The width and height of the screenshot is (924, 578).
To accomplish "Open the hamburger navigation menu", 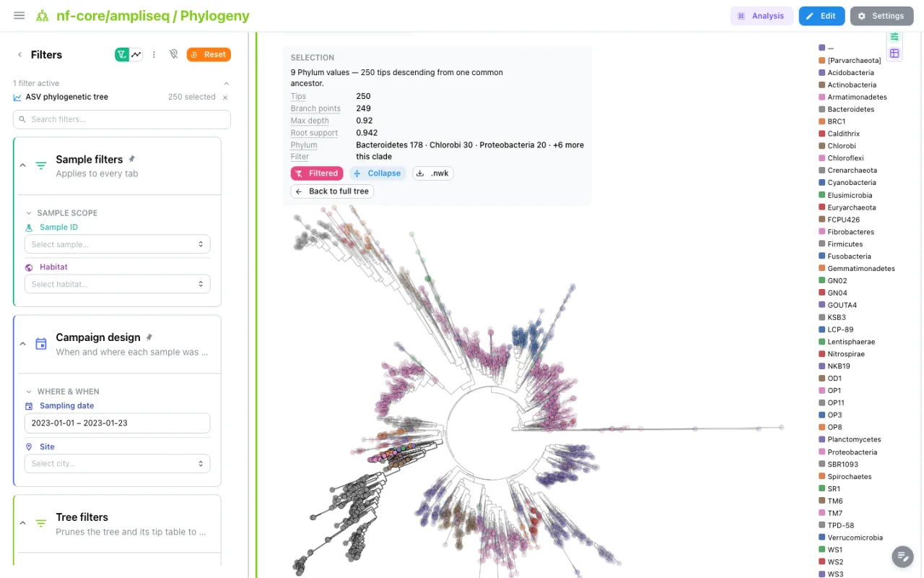I will tap(19, 15).
